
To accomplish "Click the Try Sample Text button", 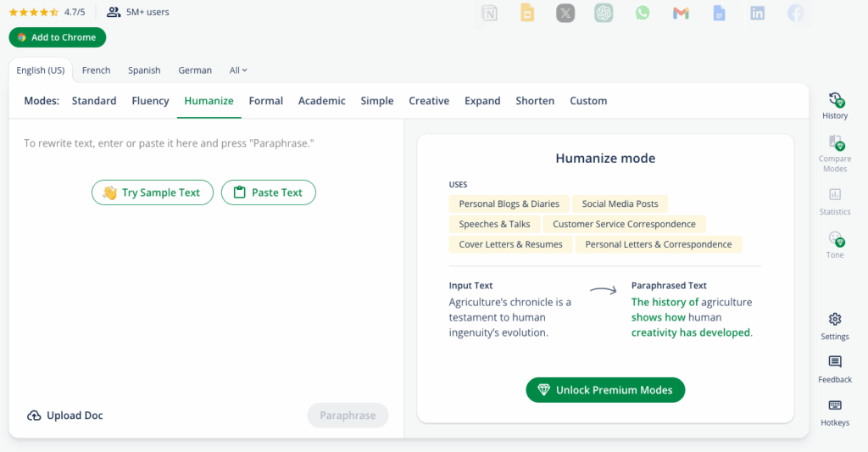I will [x=153, y=193].
